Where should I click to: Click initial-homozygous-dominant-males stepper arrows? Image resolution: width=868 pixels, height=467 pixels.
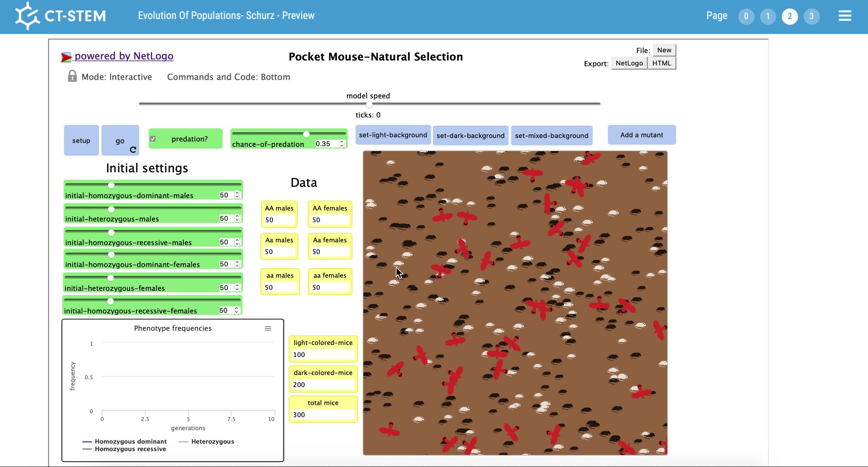(237, 195)
